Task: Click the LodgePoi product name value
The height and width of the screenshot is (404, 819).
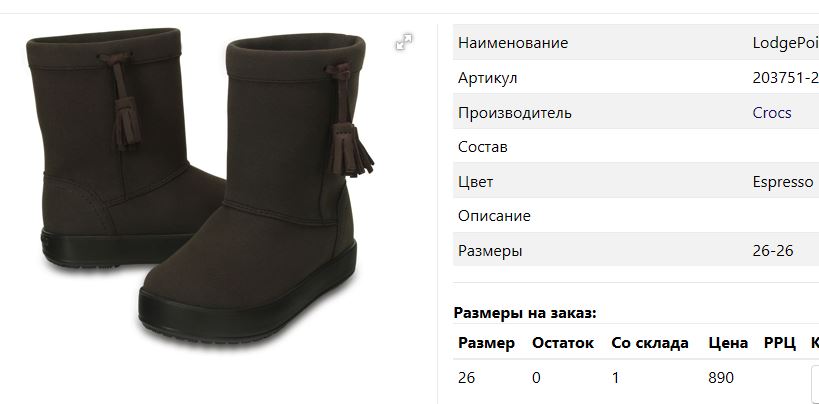Action: pos(786,43)
